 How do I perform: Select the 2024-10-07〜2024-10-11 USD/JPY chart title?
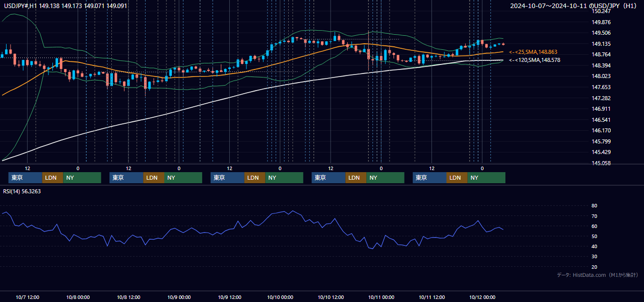pyautogui.click(x=574, y=6)
